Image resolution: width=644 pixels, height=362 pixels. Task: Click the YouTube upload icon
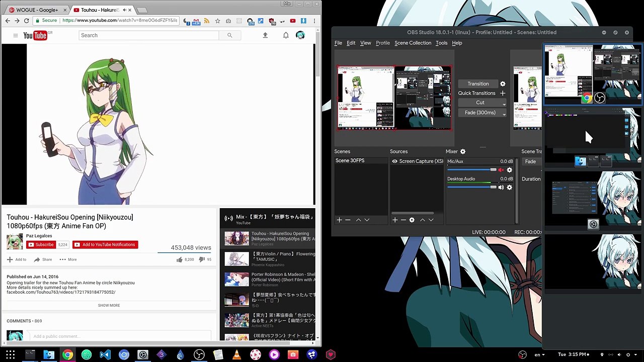[265, 35]
